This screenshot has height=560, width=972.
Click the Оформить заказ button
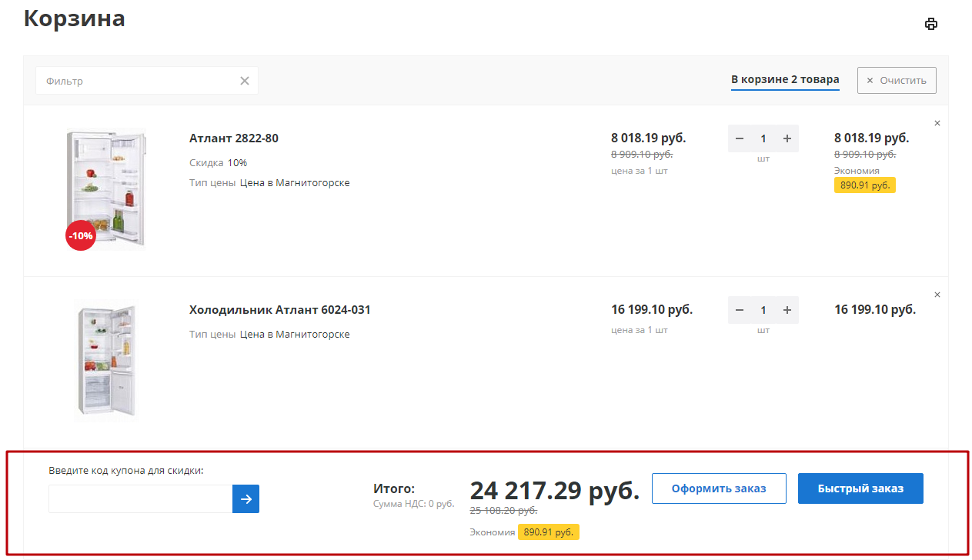point(719,488)
